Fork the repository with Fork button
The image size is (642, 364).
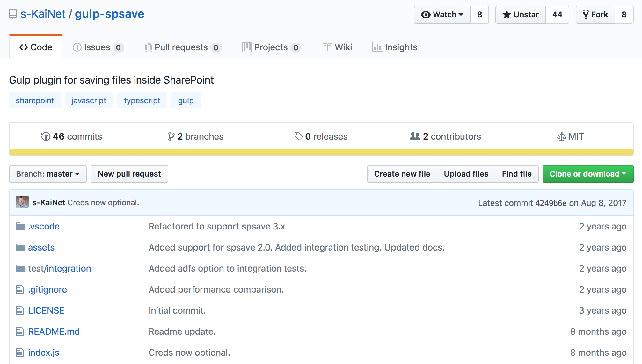pos(595,15)
